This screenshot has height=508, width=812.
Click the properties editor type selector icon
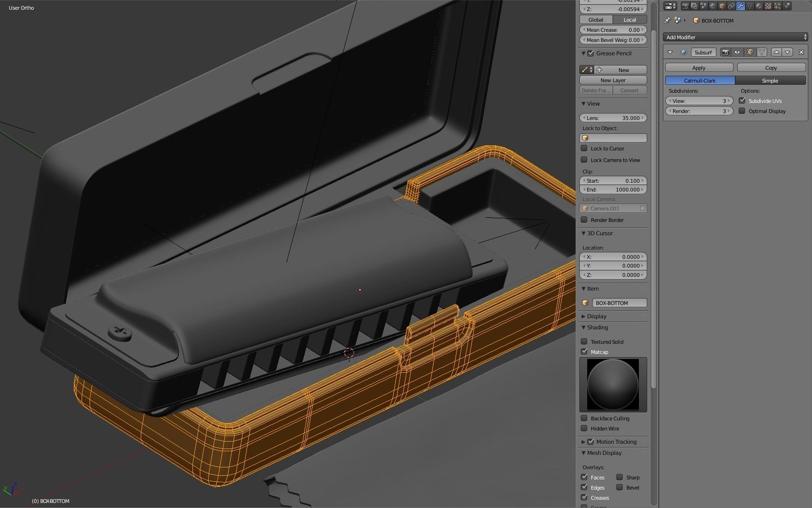670,6
